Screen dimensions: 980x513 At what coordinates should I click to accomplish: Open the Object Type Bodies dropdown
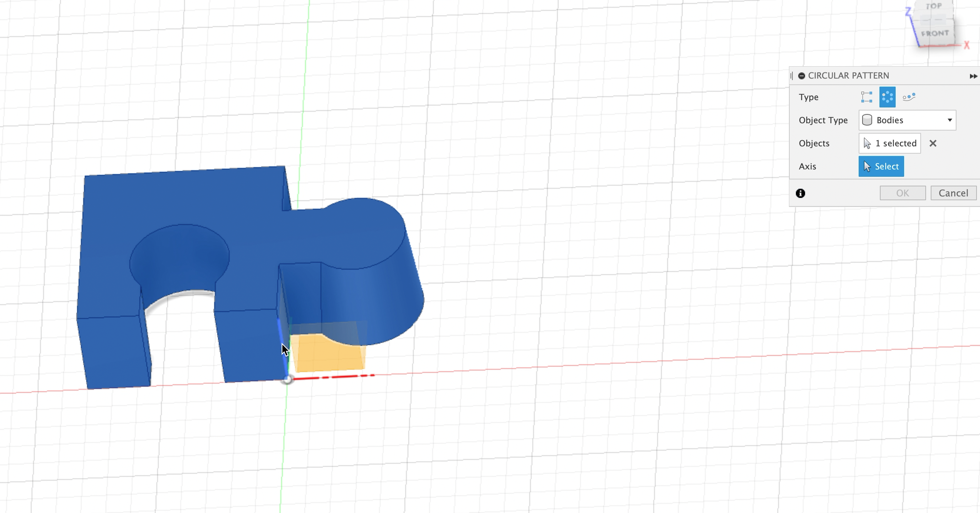click(x=907, y=120)
